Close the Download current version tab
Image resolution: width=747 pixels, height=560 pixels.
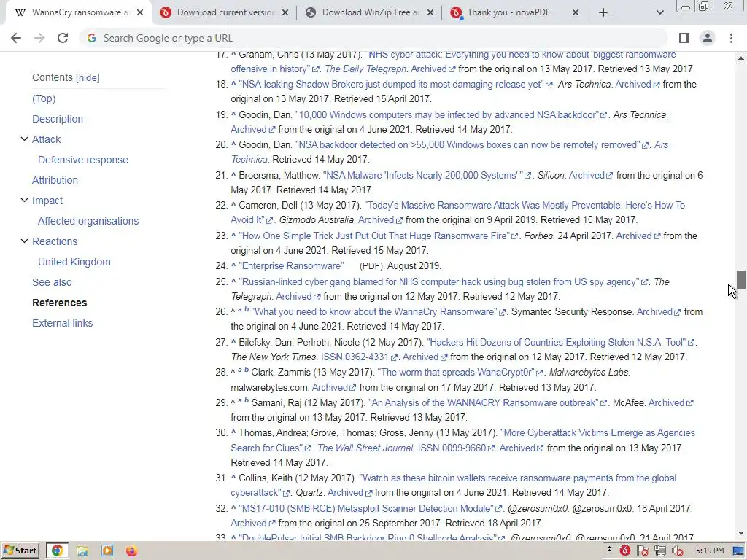point(285,12)
